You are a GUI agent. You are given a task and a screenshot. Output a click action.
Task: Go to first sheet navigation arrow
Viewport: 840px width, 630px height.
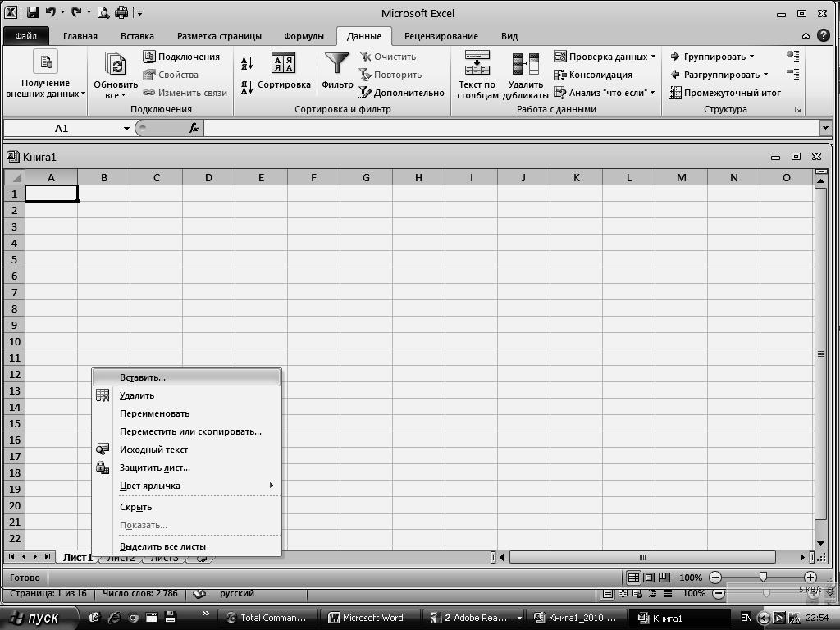11,557
